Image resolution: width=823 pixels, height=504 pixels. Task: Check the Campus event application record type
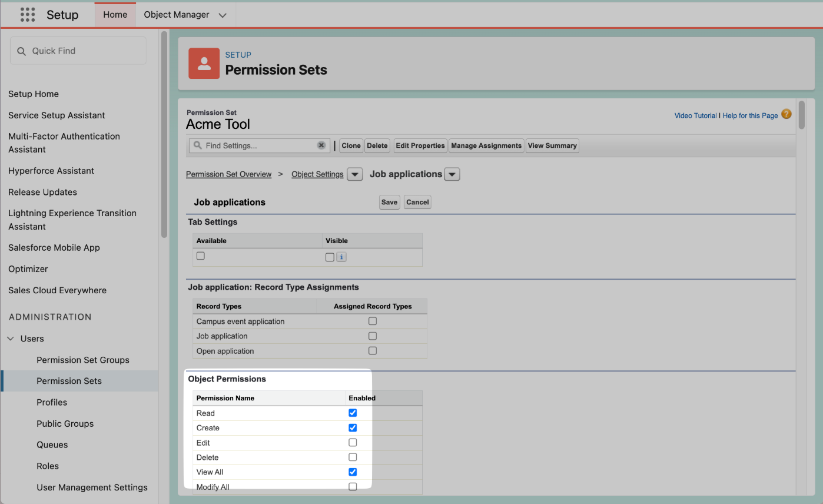point(373,321)
